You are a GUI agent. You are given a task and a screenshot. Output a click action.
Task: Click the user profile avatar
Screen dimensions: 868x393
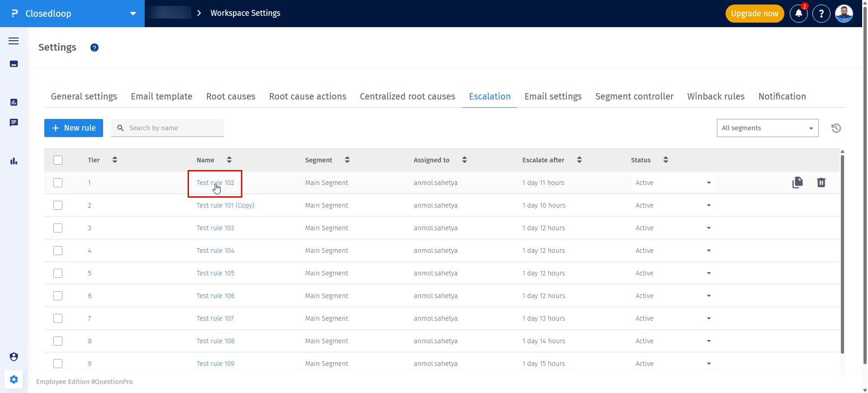pos(844,14)
